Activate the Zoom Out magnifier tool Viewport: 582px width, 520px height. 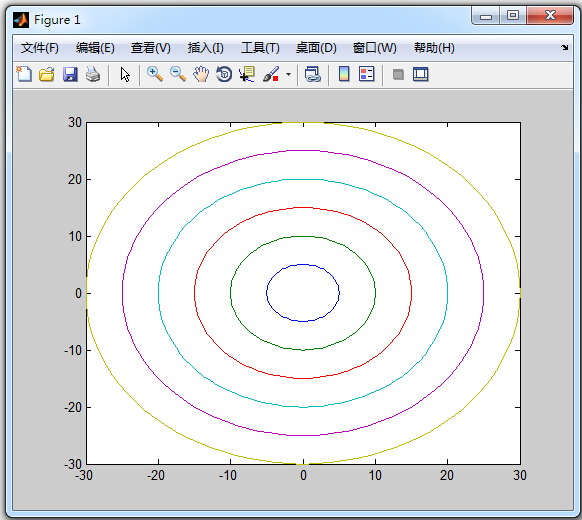pos(178,74)
